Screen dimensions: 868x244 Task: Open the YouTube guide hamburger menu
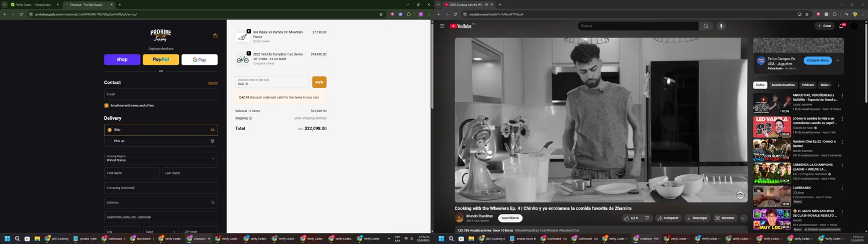(x=442, y=26)
